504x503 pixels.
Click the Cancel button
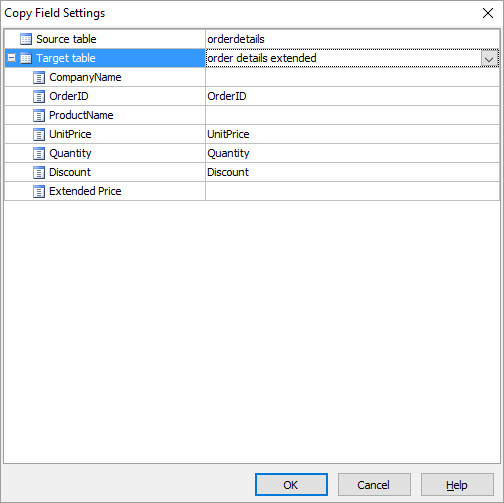[x=374, y=485]
